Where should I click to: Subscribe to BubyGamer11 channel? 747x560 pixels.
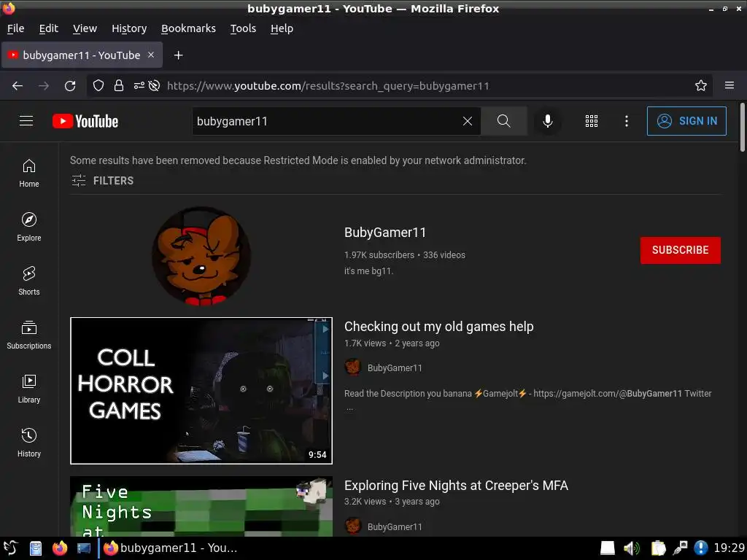[681, 250]
